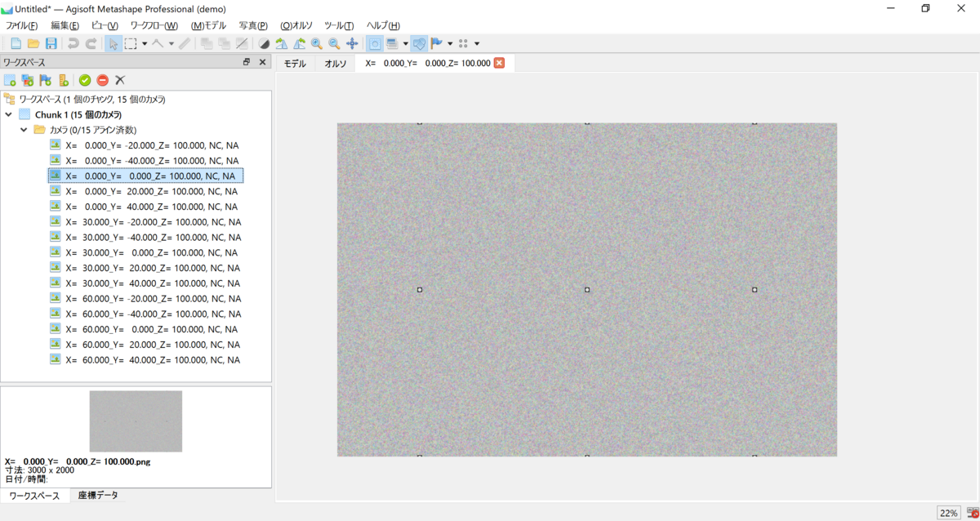
Task: Disable items with the red minus icon
Action: (103, 80)
